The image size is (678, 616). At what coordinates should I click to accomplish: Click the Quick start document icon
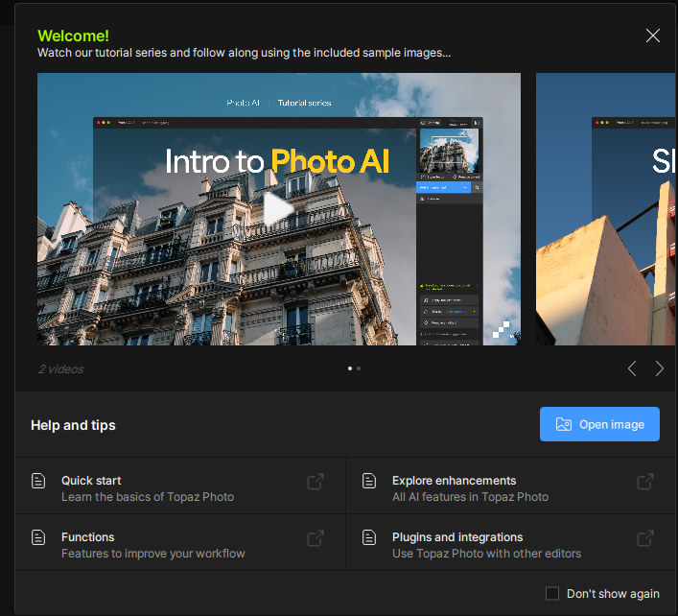pyautogui.click(x=38, y=482)
